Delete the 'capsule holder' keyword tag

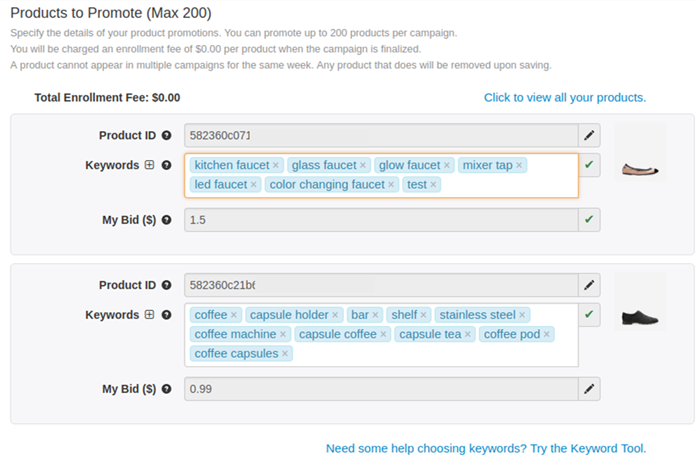[x=336, y=315]
